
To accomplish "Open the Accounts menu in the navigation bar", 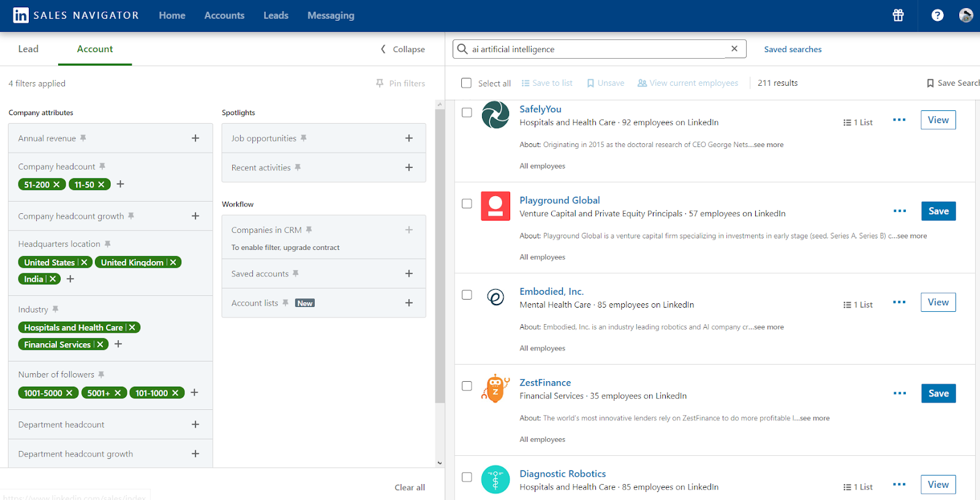I will pyautogui.click(x=224, y=15).
